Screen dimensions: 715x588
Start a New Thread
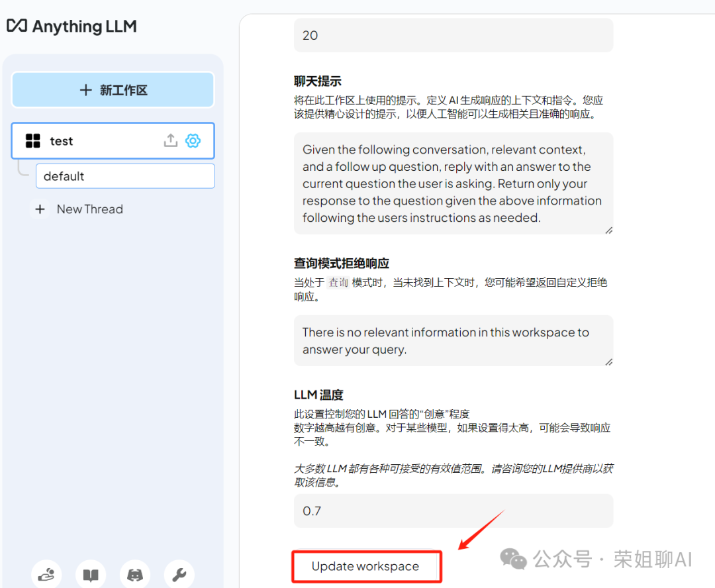(89, 209)
